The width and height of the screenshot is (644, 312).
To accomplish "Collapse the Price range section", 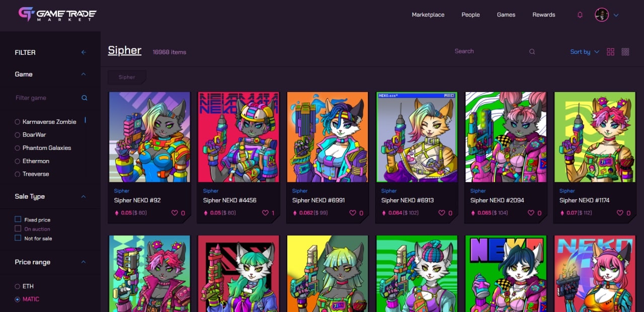I will pyautogui.click(x=84, y=262).
